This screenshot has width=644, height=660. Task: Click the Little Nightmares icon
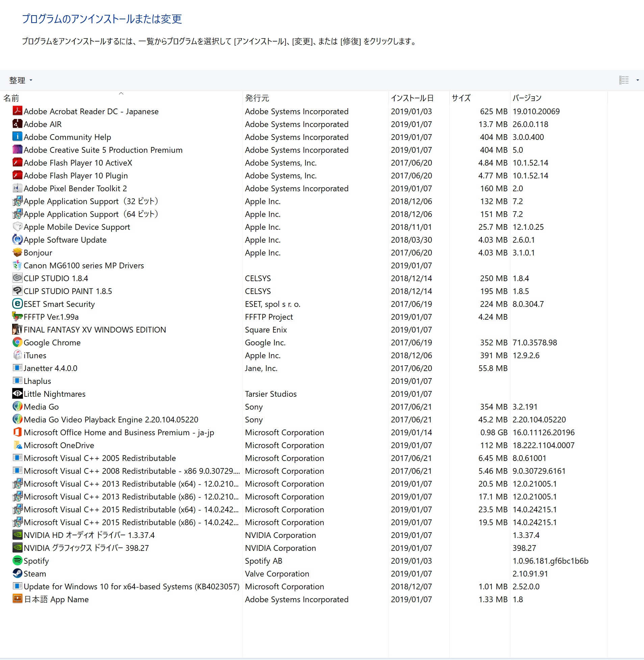(17, 394)
